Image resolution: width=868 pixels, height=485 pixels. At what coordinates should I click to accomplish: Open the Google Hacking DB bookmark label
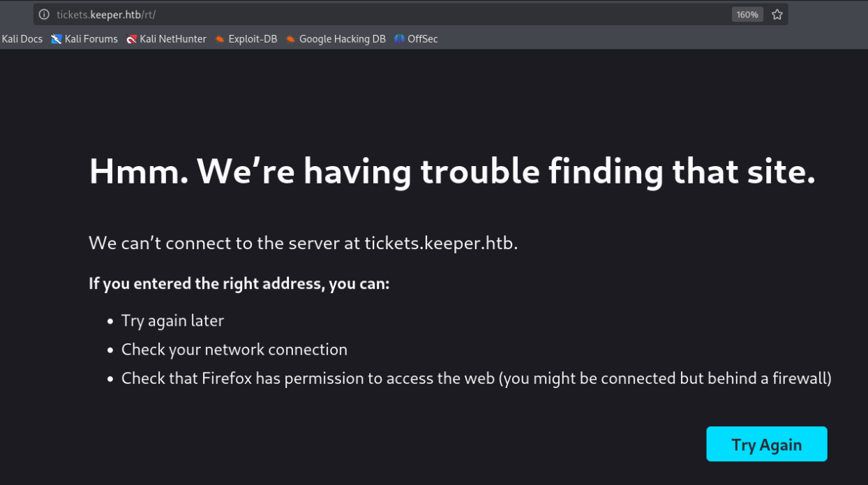[x=342, y=39]
